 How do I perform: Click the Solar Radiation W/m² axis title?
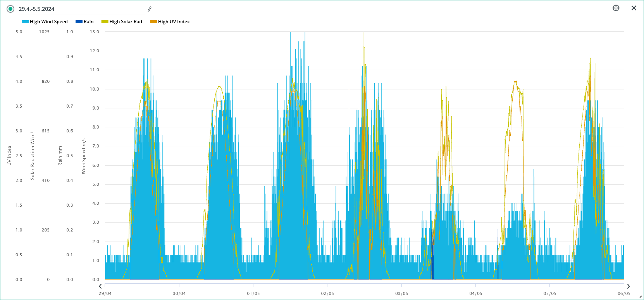click(x=33, y=156)
